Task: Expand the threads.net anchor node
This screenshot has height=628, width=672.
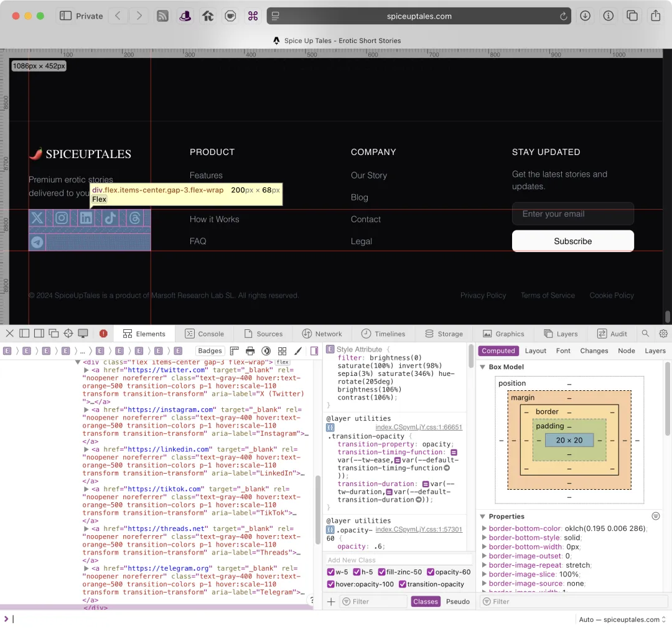Action: click(86, 528)
